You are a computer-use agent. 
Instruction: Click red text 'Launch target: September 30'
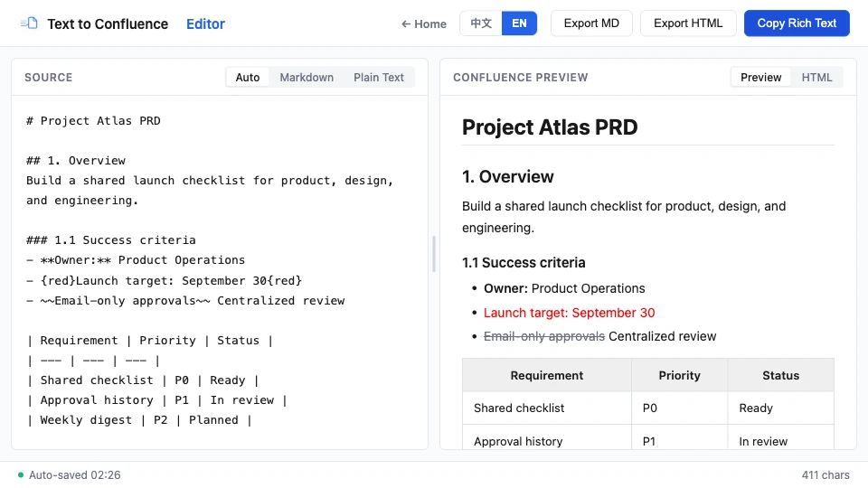click(x=569, y=313)
